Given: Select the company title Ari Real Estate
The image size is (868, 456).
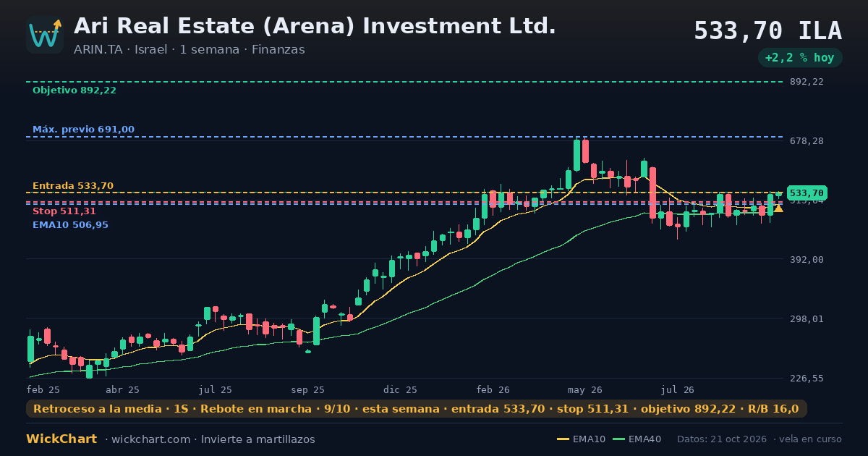Looking at the screenshot, I should click(315, 26).
